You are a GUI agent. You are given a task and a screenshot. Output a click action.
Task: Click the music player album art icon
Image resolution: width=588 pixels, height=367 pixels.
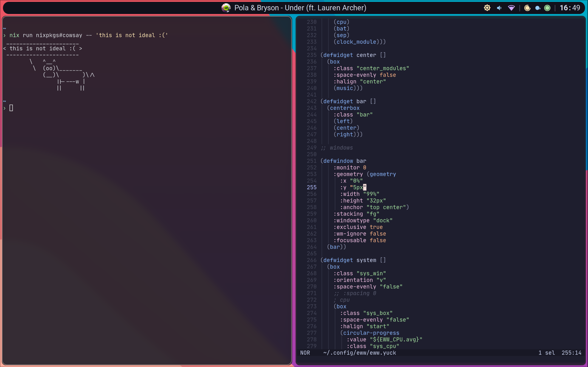click(226, 8)
